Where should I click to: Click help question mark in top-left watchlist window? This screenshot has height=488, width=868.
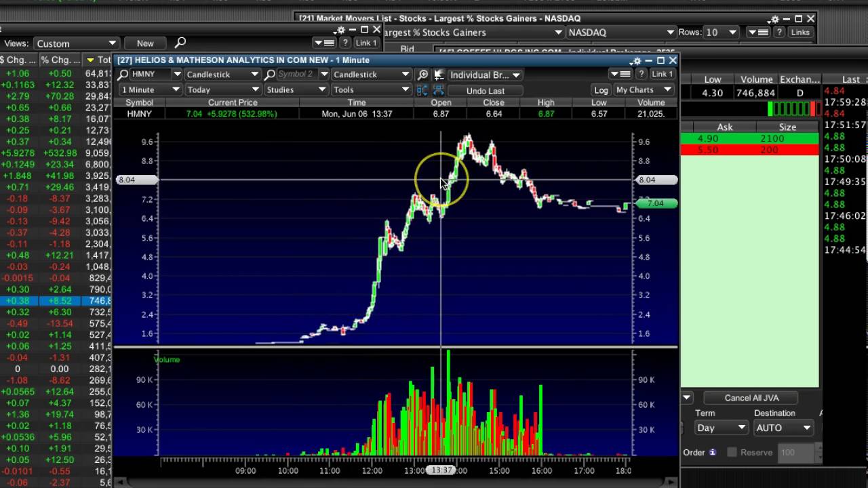click(345, 43)
